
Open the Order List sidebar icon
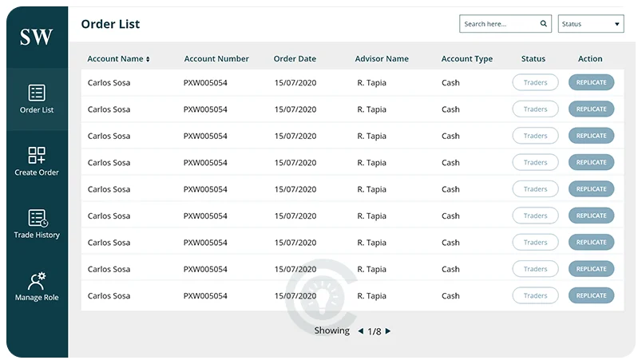click(x=37, y=93)
